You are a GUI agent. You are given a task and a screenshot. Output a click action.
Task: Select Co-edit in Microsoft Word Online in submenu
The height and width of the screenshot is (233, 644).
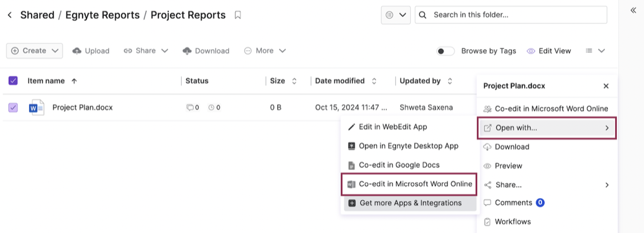point(409,184)
